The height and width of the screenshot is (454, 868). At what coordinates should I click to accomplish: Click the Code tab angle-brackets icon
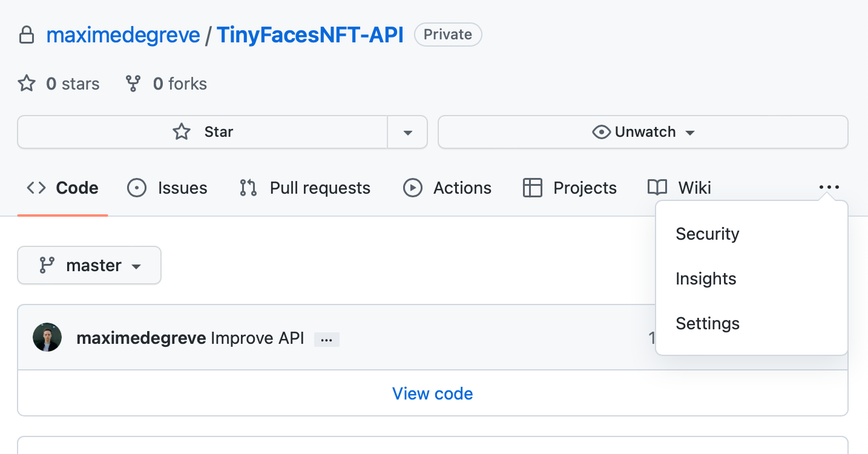pyautogui.click(x=36, y=188)
